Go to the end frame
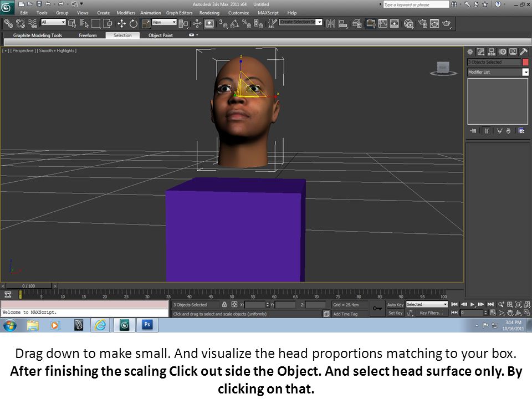This screenshot has width=532, height=399. pyautogui.click(x=490, y=304)
